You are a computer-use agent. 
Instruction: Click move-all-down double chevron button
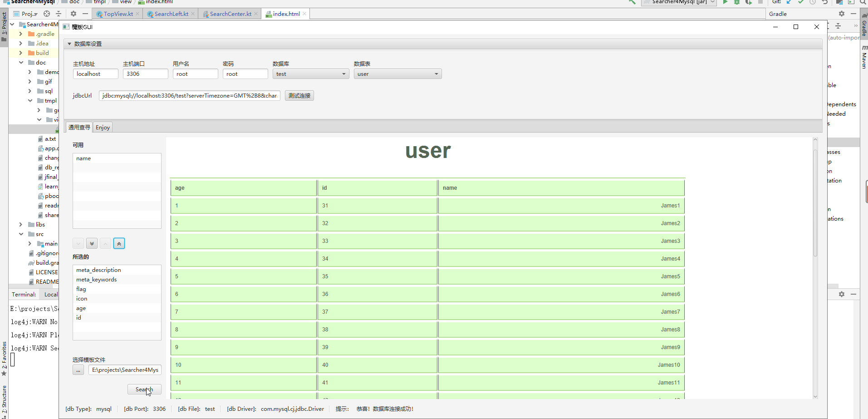click(x=92, y=244)
